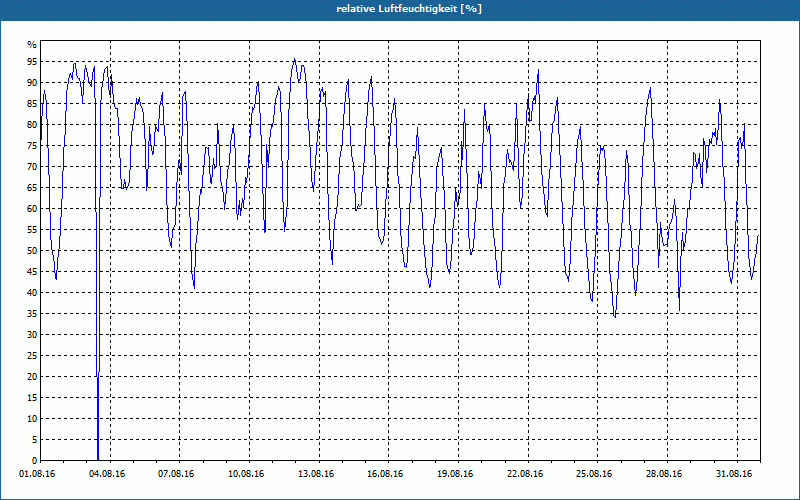Click the y-axis value 40
This screenshot has width=800, height=500.
coord(32,293)
